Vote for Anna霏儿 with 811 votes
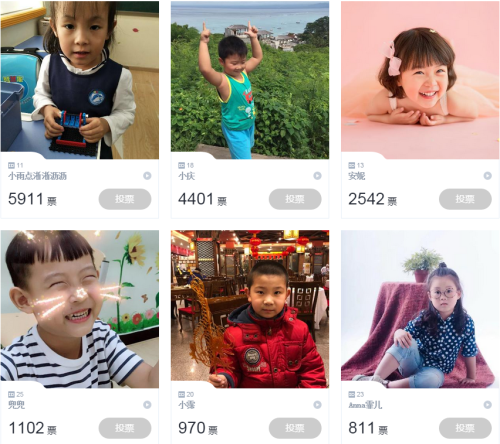Image resolution: width=500 pixels, height=444 pixels. [x=465, y=428]
